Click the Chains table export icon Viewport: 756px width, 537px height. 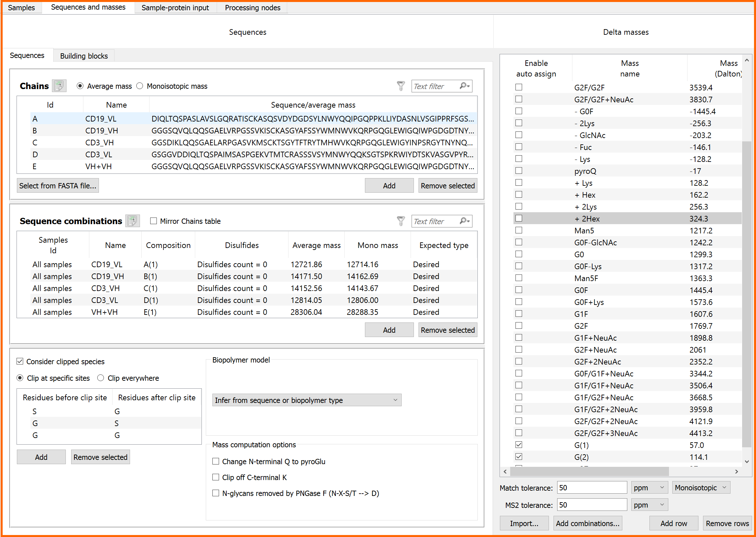[x=59, y=86]
